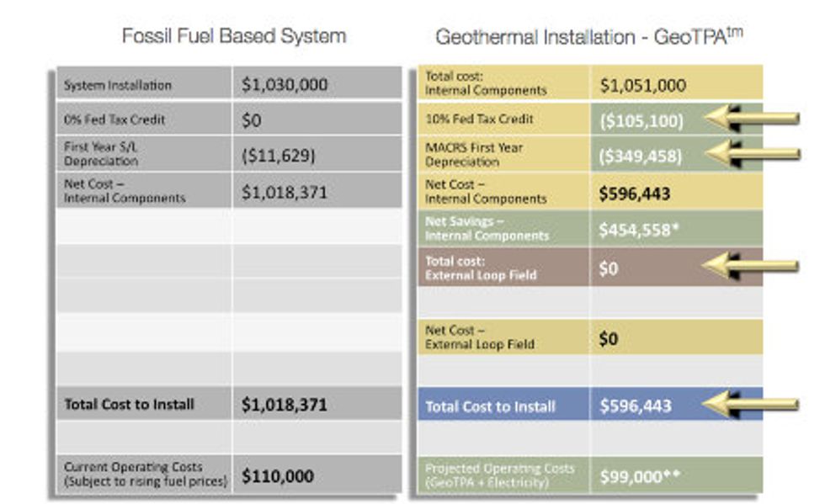This screenshot has height=504, width=825.
Task: Click the '$454,558*' savings value
Action: (x=639, y=230)
